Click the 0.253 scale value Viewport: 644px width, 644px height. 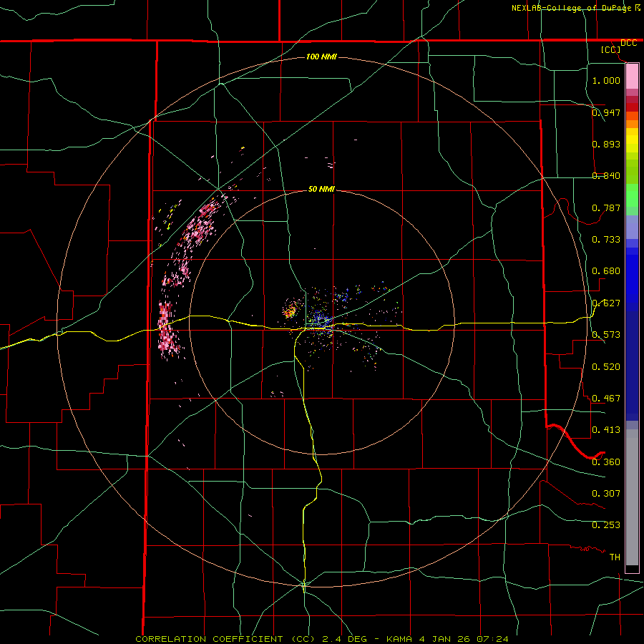[606, 525]
